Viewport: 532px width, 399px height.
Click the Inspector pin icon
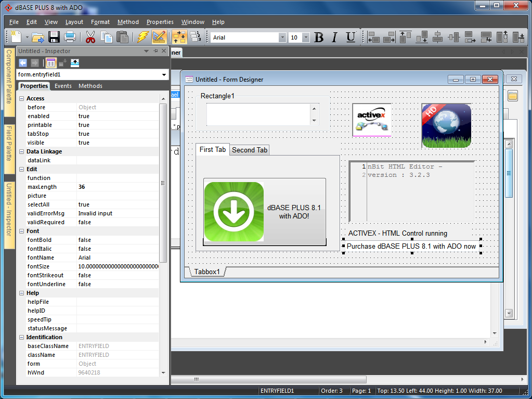[x=155, y=51]
